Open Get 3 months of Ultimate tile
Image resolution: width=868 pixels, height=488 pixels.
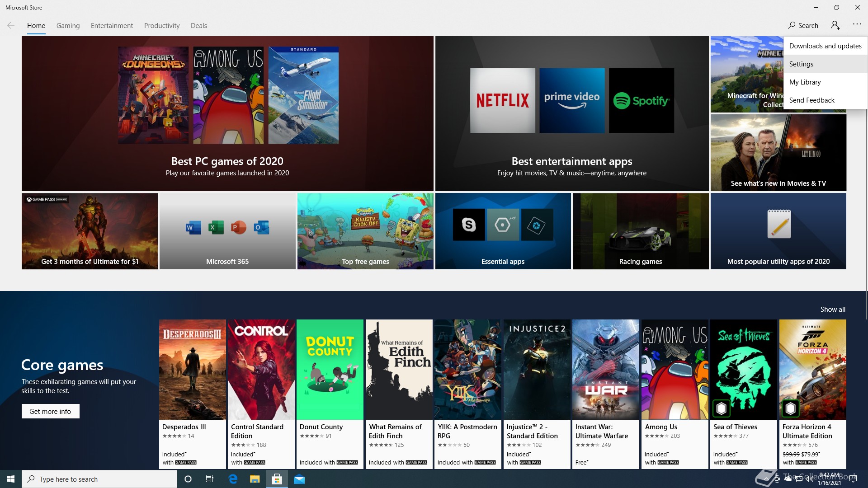coord(90,231)
